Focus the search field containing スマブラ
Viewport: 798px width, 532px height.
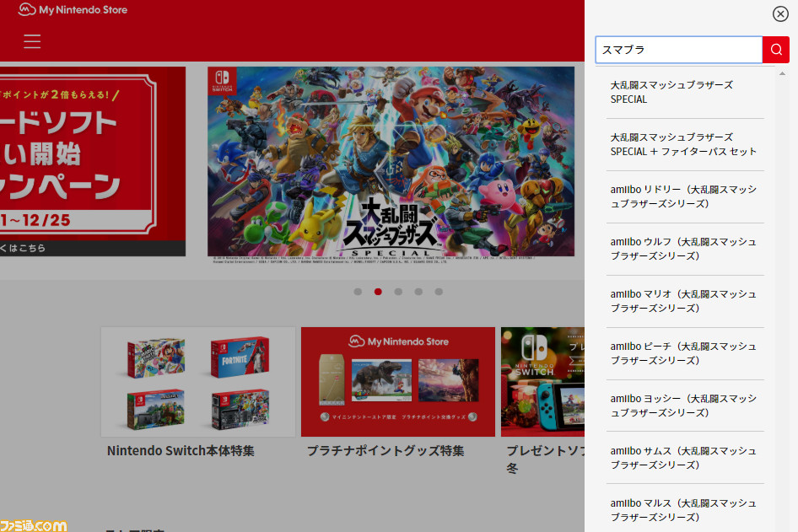[x=679, y=50]
